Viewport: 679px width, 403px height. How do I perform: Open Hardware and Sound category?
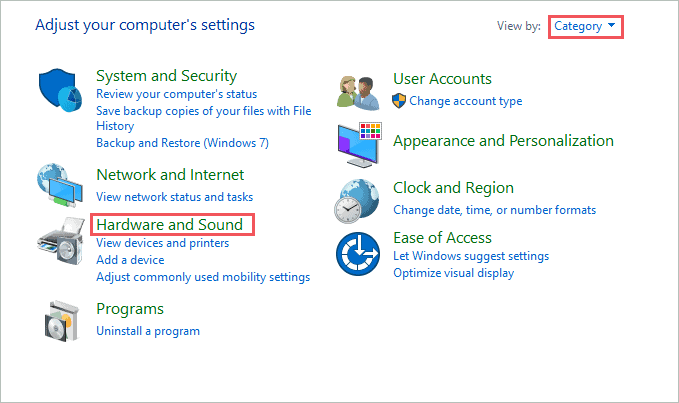(x=170, y=225)
